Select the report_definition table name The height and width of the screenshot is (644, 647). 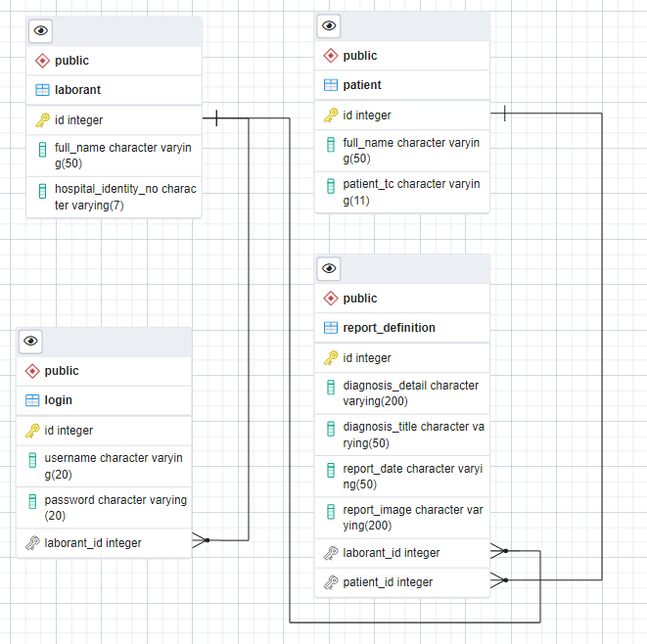tap(389, 328)
